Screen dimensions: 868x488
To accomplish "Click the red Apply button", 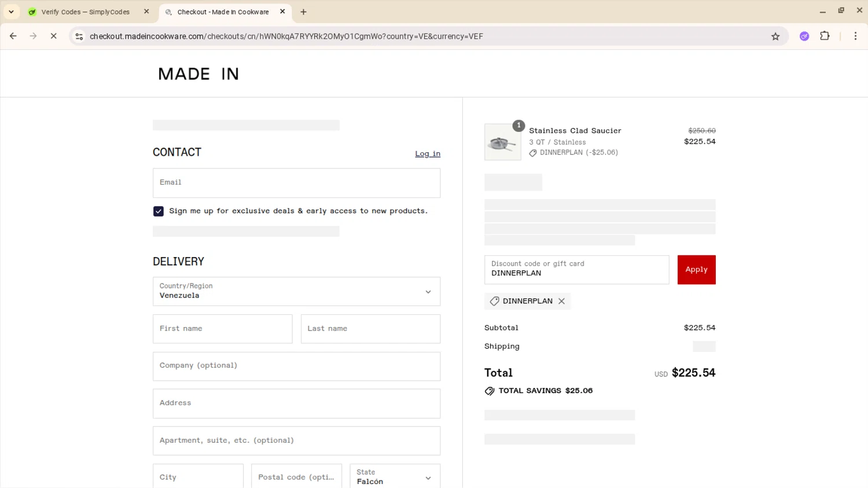I will coord(696,270).
